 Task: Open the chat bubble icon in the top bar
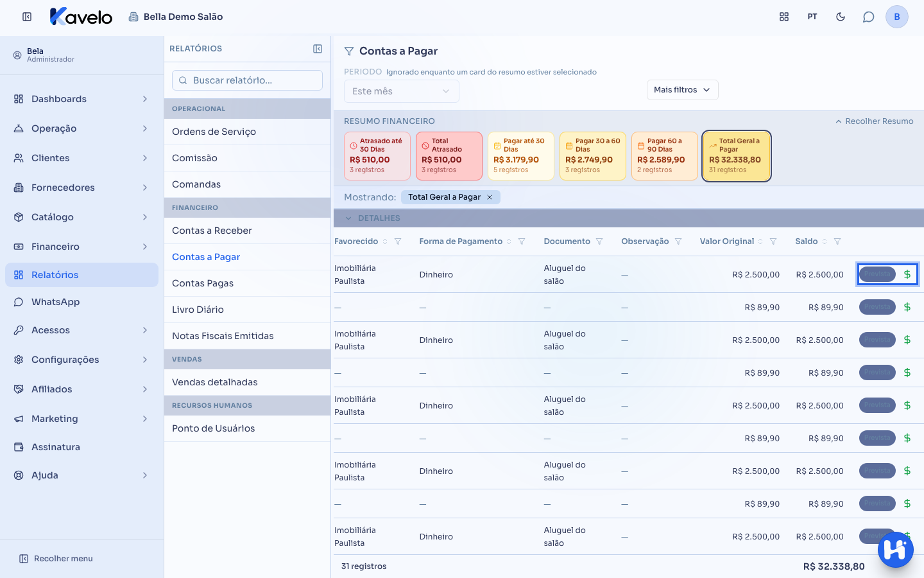click(x=869, y=17)
